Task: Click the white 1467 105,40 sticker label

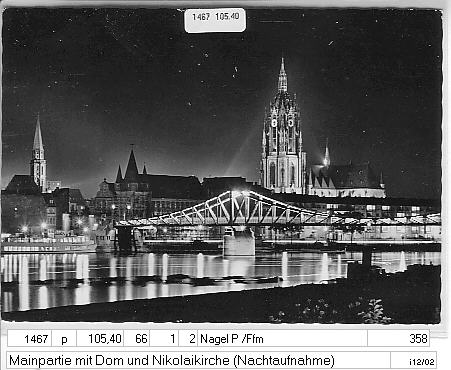Action: 215,20
